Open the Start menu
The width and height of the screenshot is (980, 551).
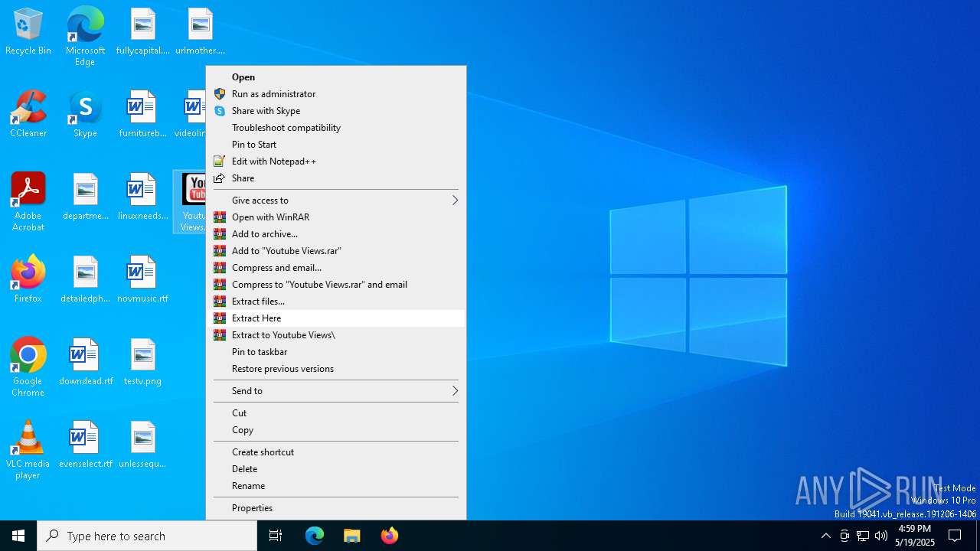18,536
